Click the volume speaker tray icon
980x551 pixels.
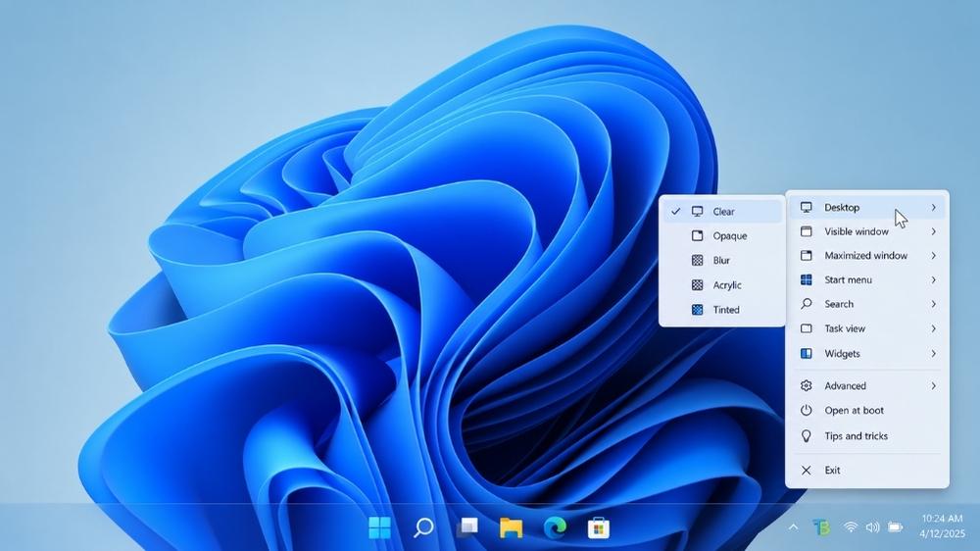click(x=872, y=527)
